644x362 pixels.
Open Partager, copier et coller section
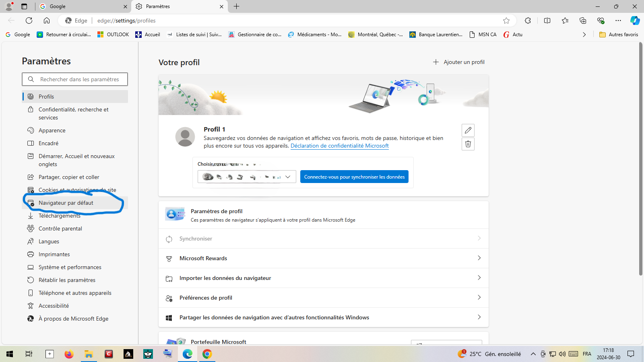tap(75, 177)
